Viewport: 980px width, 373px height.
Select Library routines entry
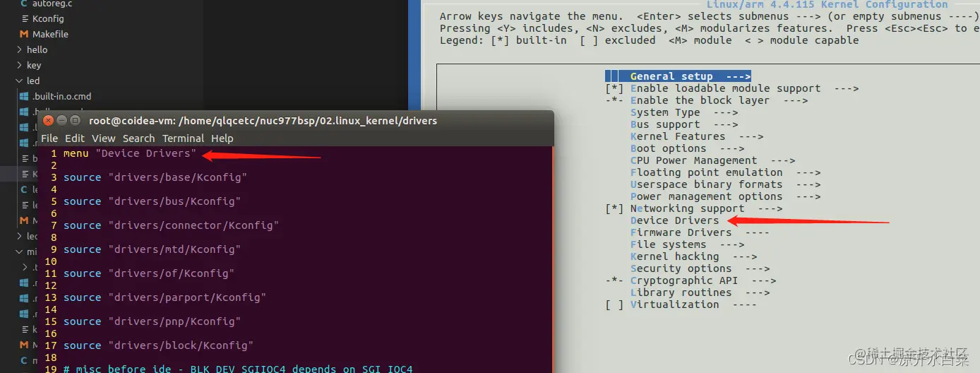[700, 292]
